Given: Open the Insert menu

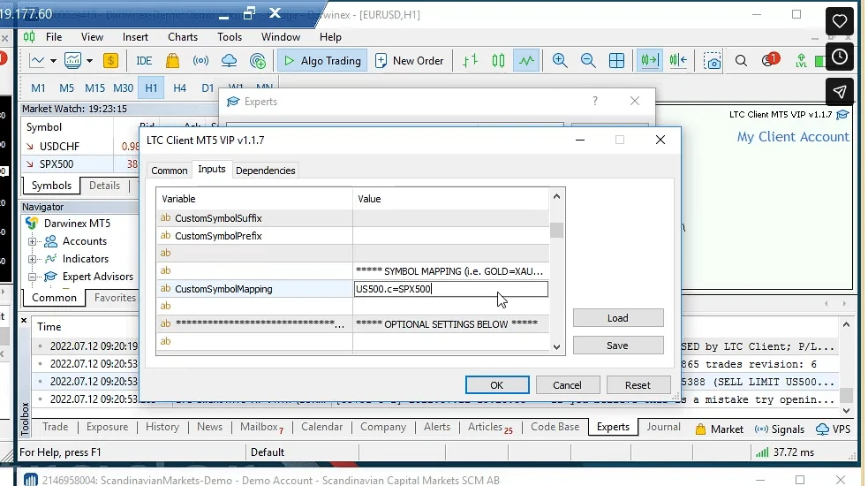Looking at the screenshot, I should 135,37.
